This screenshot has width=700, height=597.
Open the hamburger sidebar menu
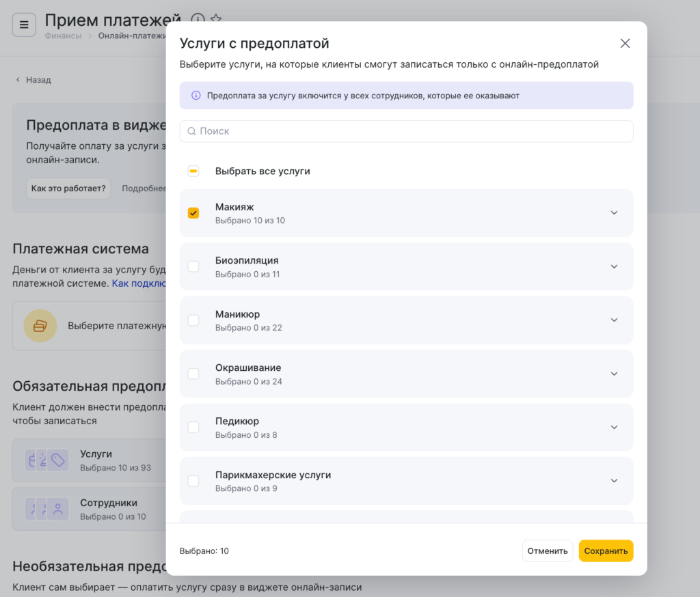[24, 25]
